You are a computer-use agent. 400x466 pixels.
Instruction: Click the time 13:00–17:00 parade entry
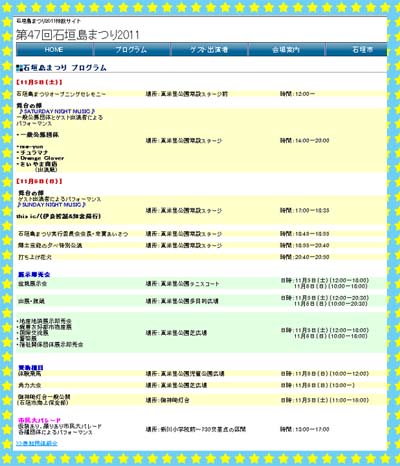[305, 429]
